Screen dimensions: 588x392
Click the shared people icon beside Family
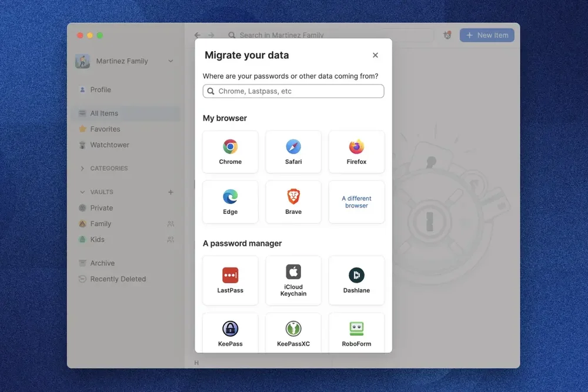171,224
